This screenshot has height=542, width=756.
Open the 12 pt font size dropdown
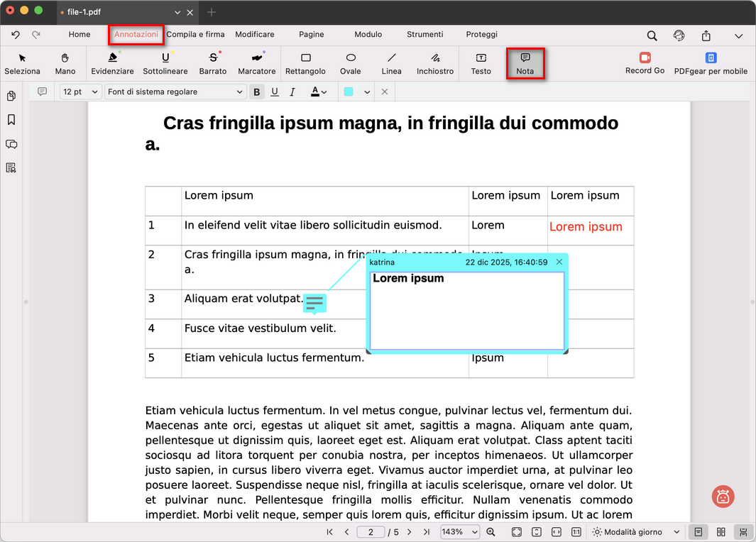pyautogui.click(x=80, y=92)
